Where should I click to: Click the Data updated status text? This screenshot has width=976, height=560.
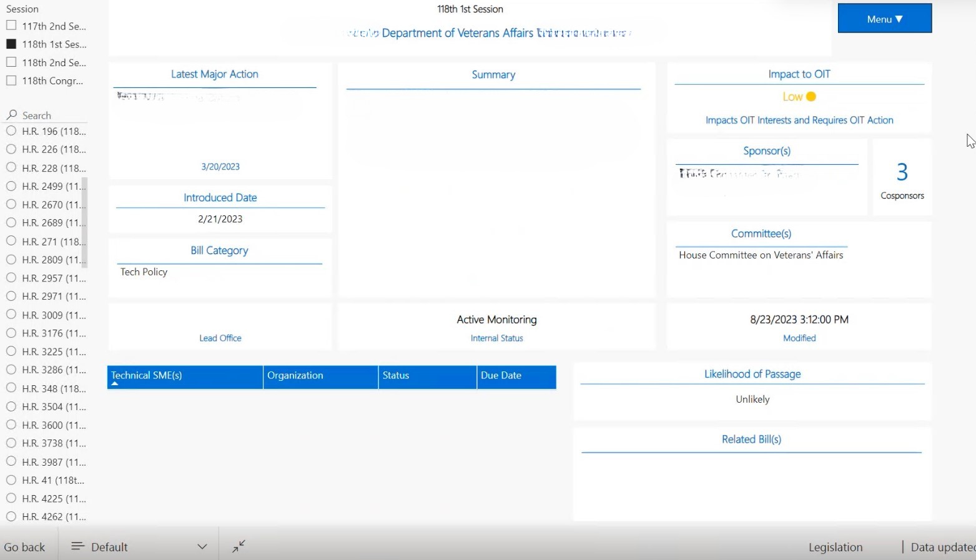(x=943, y=547)
